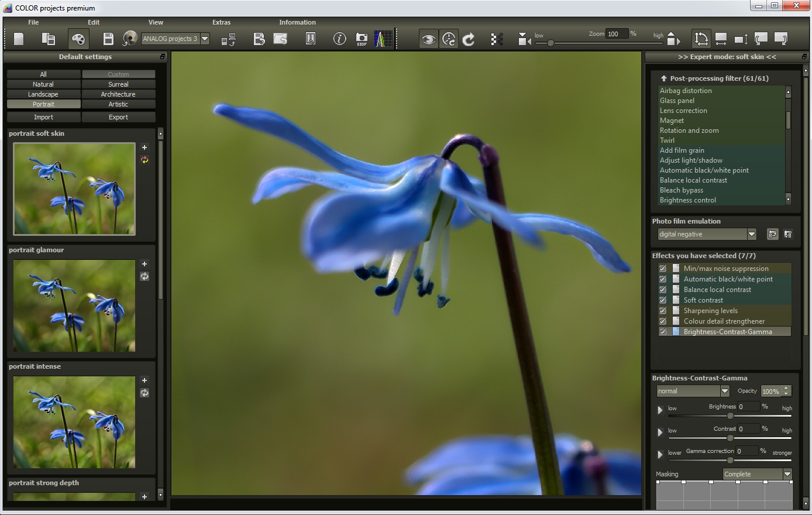Open the Extras menu

tap(221, 22)
